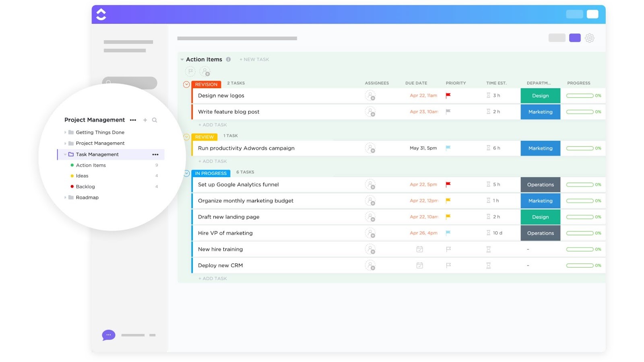Open search in the Project Management sidebar
Image resolution: width=644 pixels, height=362 pixels.
155,120
